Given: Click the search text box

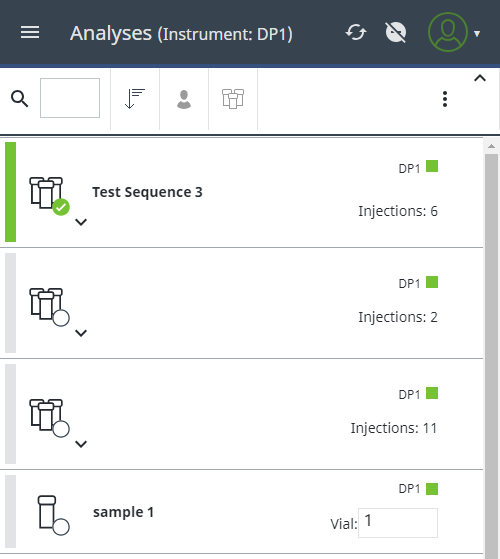Looking at the screenshot, I should pyautogui.click(x=70, y=98).
